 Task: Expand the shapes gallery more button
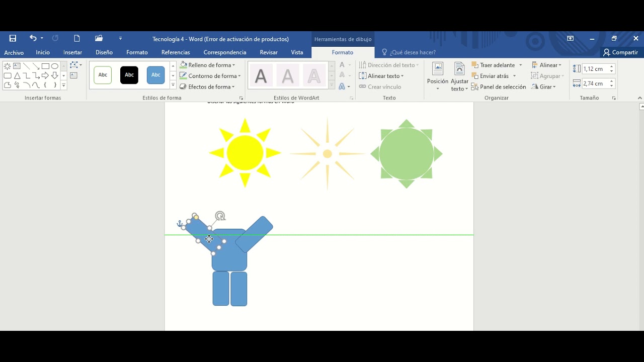(x=64, y=85)
